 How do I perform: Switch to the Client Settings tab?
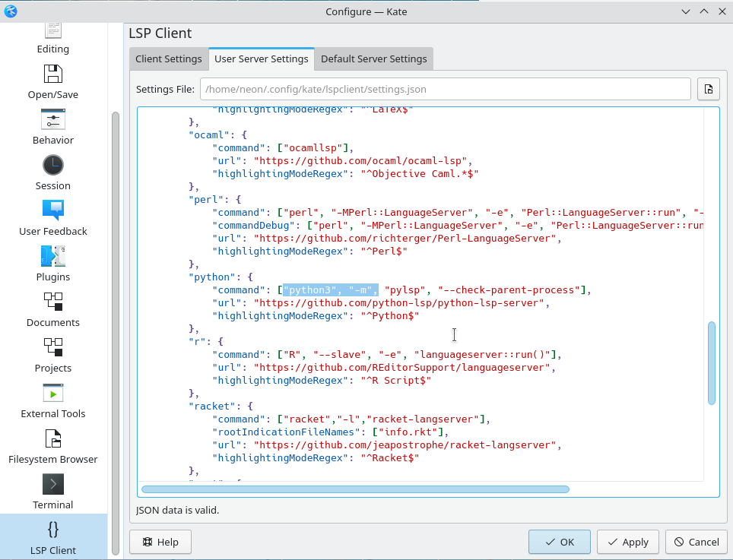(169, 59)
